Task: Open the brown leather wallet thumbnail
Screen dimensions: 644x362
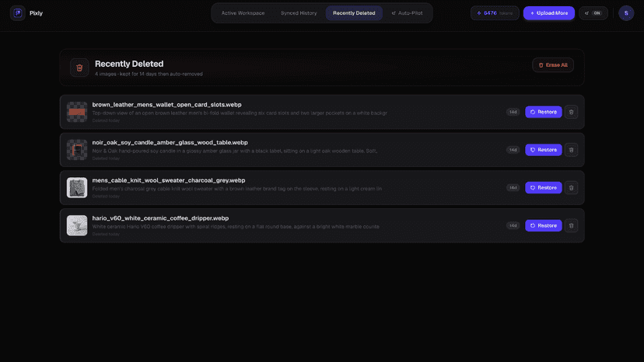Action: tap(77, 112)
